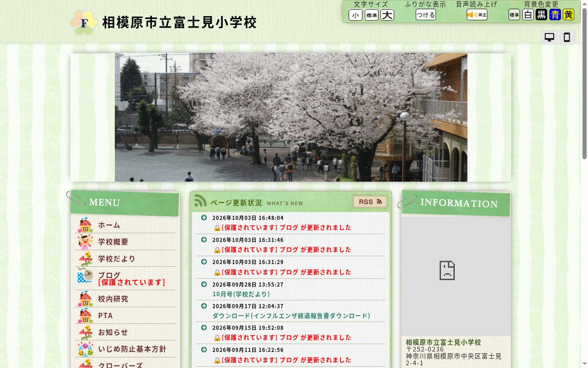Open 校内研究 menu item
The width and height of the screenshot is (588, 368).
tap(113, 299)
